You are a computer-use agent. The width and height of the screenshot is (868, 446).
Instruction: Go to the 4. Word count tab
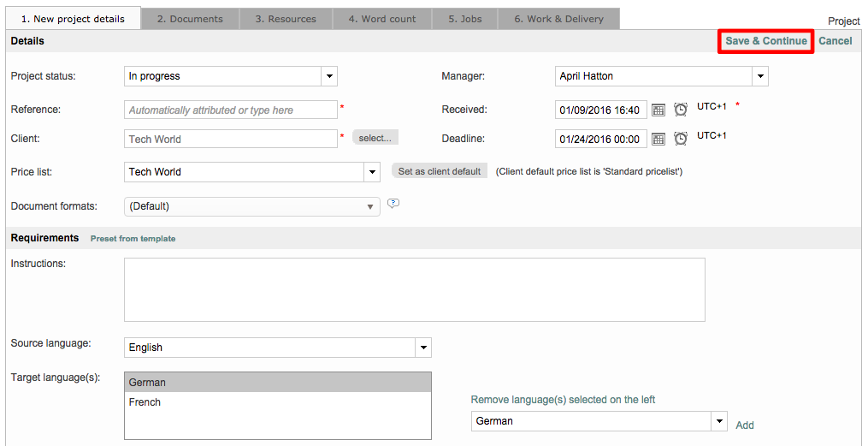point(382,19)
